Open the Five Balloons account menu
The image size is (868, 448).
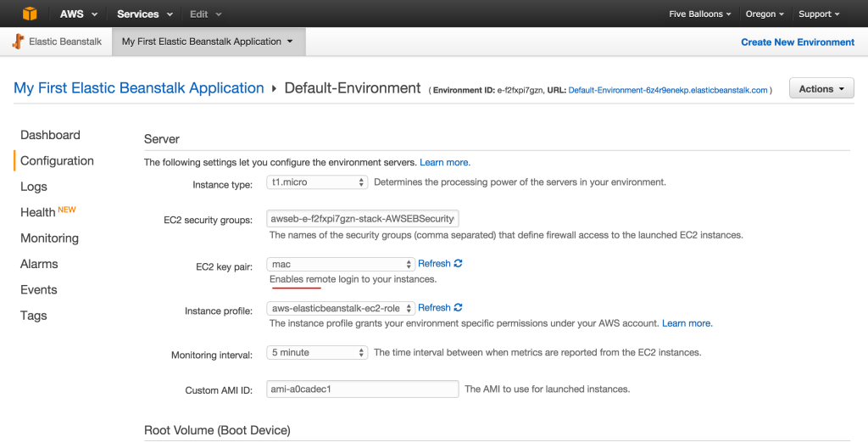point(699,14)
